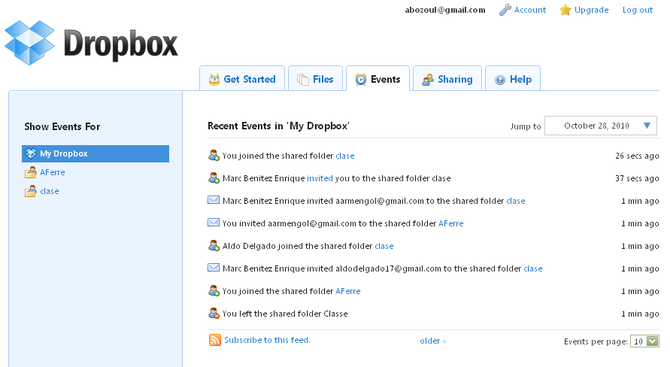The height and width of the screenshot is (367, 670).
Task: Open clase link in aldodelgado17 invitation event
Action: [533, 269]
